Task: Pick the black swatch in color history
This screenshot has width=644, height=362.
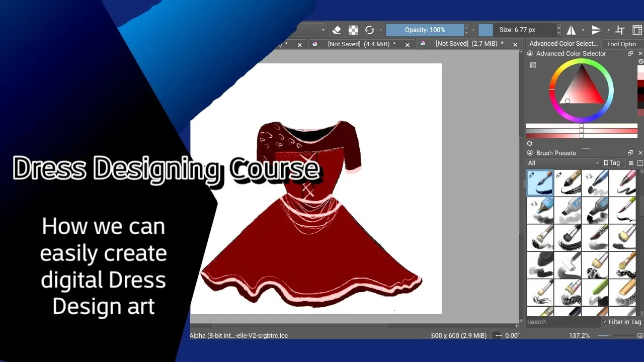Action: tap(641, 91)
